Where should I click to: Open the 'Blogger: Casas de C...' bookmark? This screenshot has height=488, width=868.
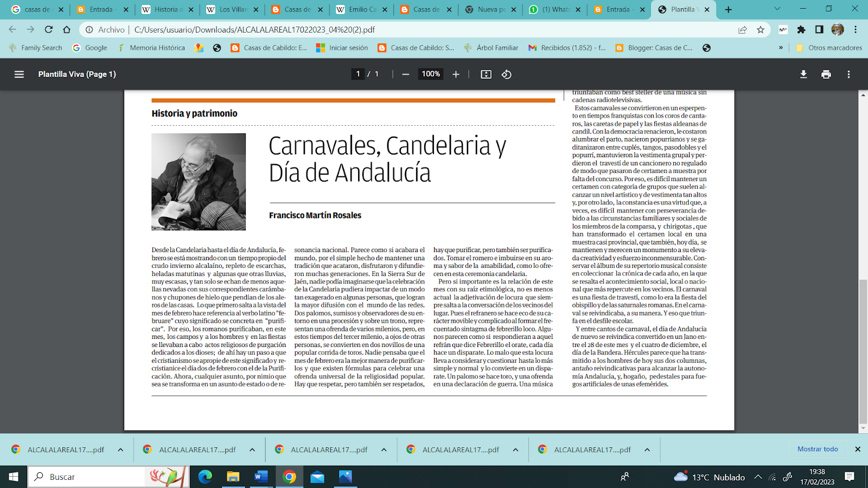click(654, 48)
